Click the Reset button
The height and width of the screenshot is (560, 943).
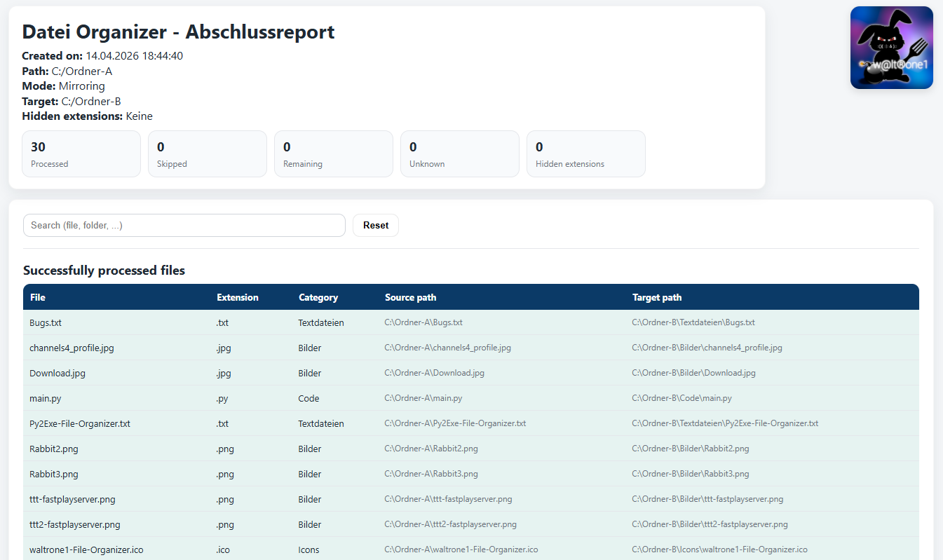(375, 226)
